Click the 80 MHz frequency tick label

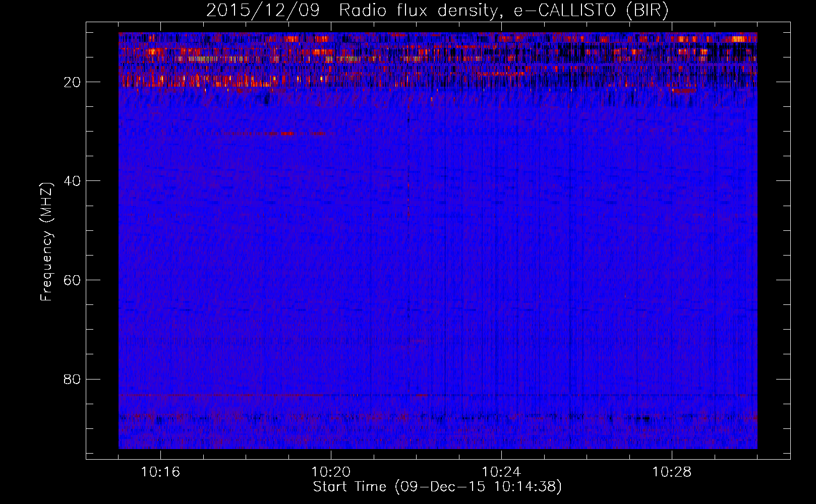tap(73, 379)
